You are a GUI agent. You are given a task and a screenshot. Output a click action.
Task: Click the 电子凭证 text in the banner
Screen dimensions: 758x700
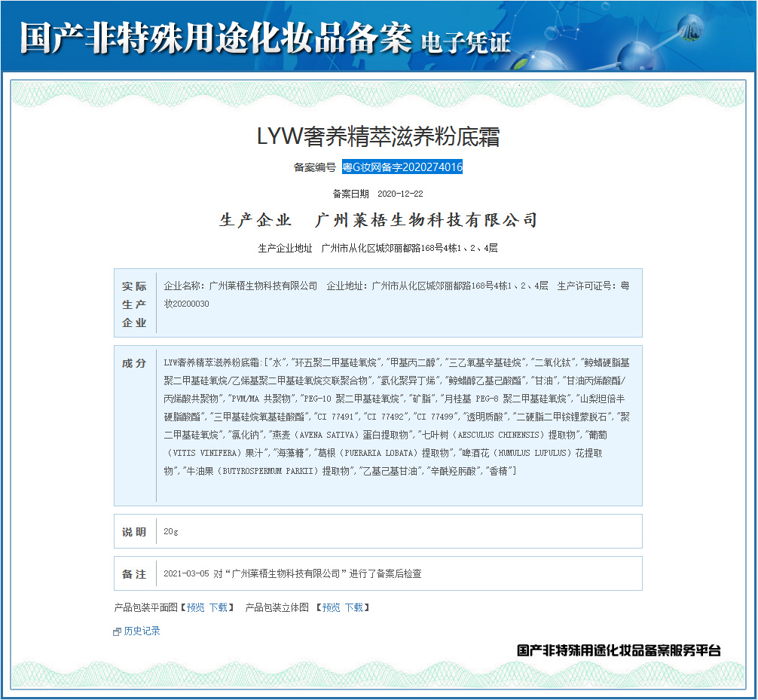point(466,42)
